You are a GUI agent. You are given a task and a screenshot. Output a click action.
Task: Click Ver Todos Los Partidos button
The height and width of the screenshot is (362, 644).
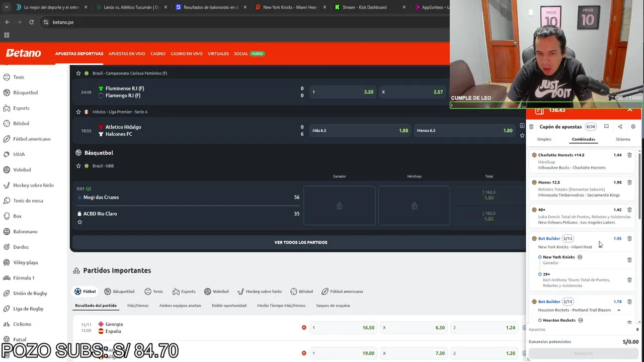301,242
